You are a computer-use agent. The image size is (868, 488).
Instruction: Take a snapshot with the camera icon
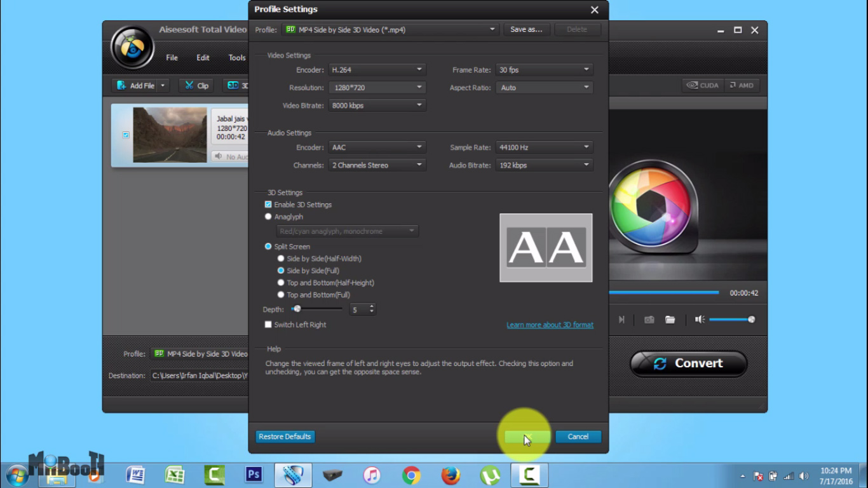click(649, 320)
